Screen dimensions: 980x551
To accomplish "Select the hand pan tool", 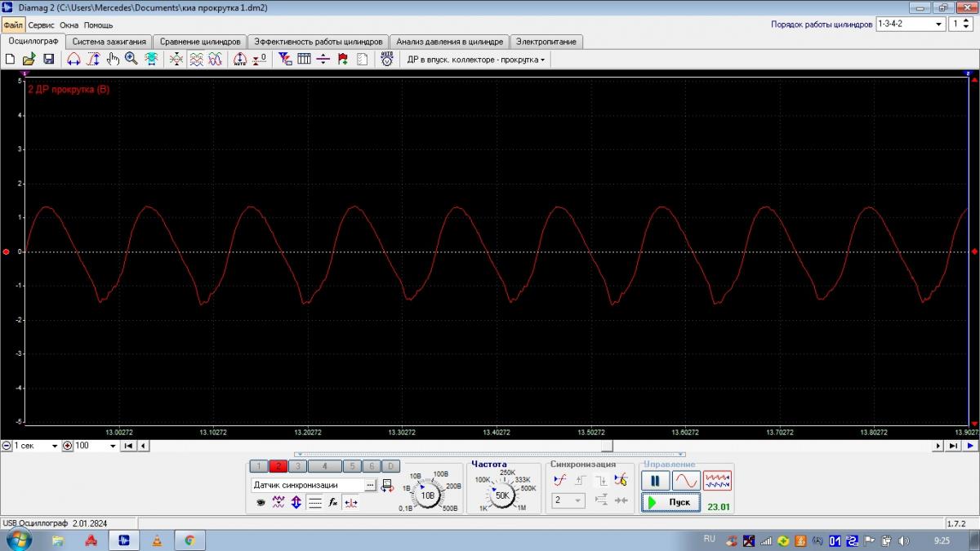I will point(113,59).
